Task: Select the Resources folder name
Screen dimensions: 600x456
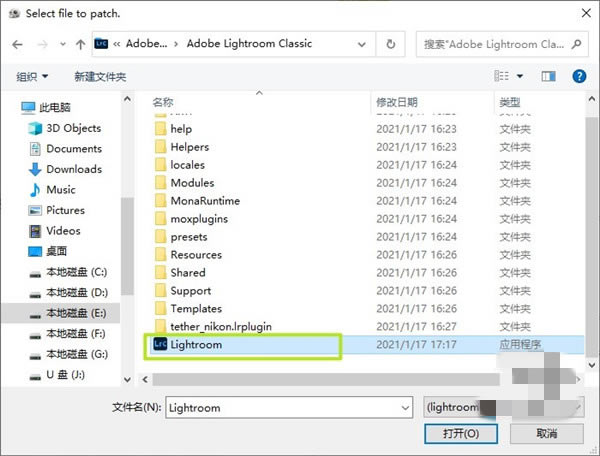Action: (x=196, y=255)
